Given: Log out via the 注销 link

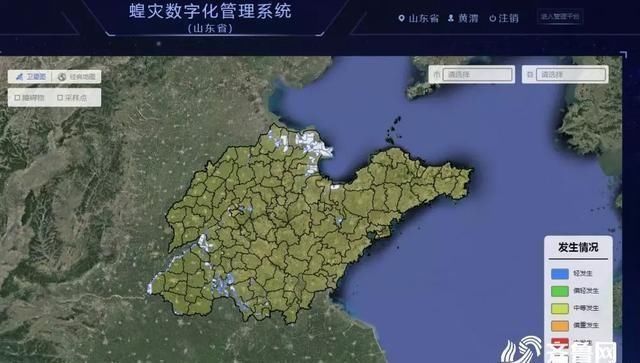Looking at the screenshot, I should point(509,18).
